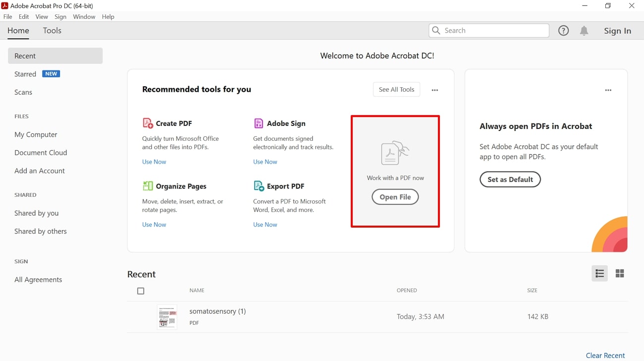
Task: Open Document Cloud in sidebar
Action: tap(41, 153)
